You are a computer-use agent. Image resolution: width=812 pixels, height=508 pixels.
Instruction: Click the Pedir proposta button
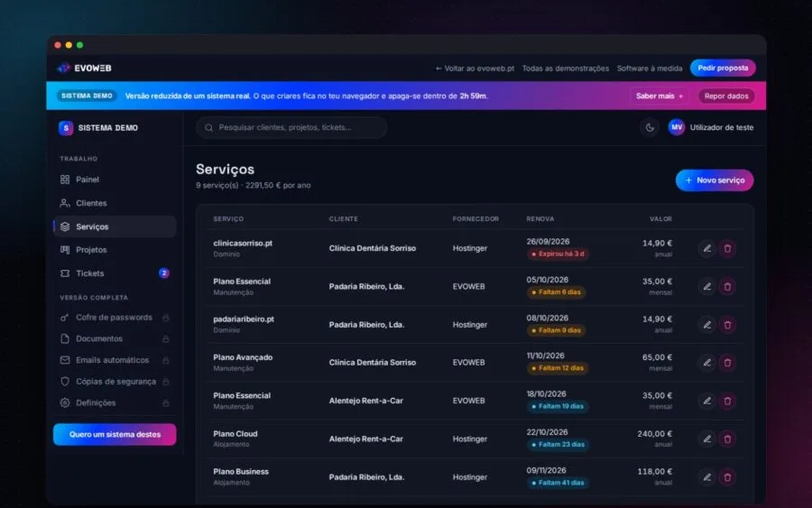tap(723, 68)
